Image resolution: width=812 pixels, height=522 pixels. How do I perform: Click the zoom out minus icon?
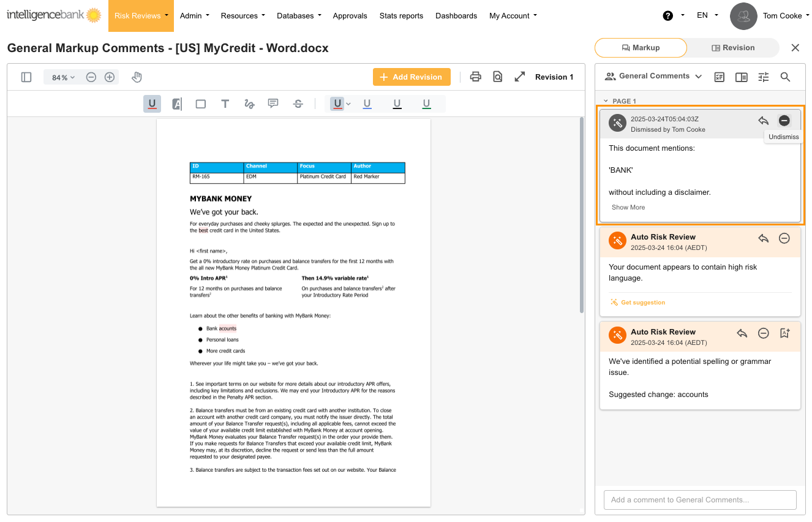[x=91, y=77]
